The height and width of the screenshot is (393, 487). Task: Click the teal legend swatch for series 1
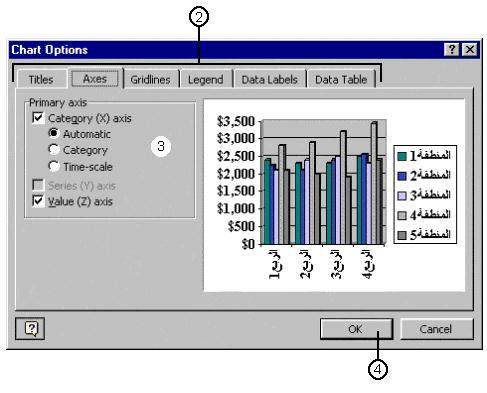402,156
